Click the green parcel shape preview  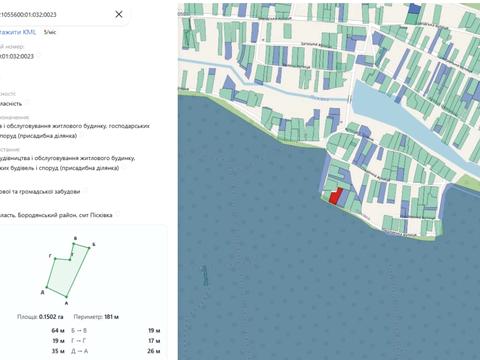point(68,271)
